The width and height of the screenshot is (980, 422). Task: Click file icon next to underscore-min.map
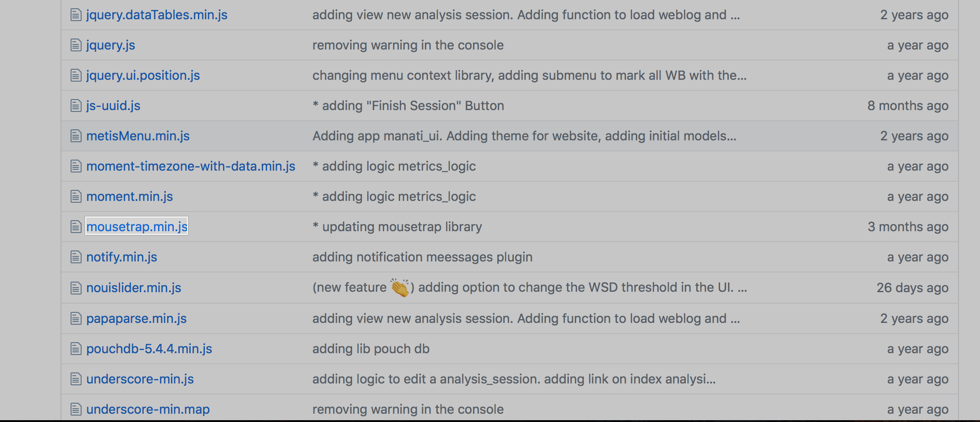pos(76,409)
